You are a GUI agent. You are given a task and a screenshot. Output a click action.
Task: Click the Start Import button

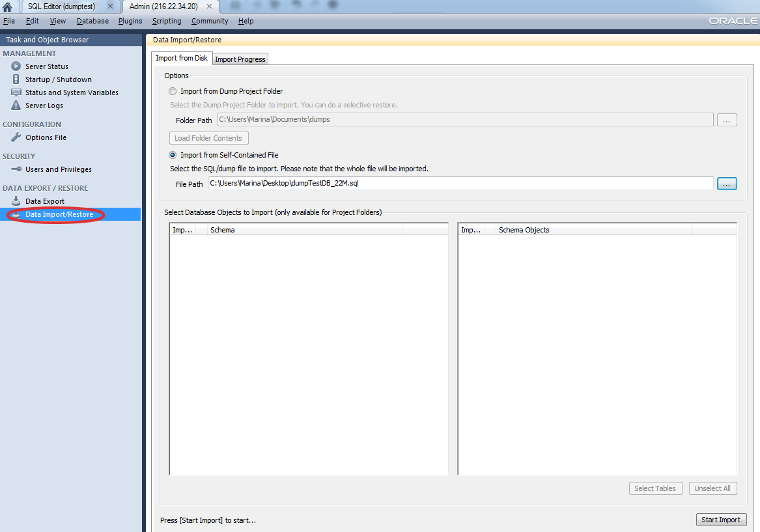[721, 520]
